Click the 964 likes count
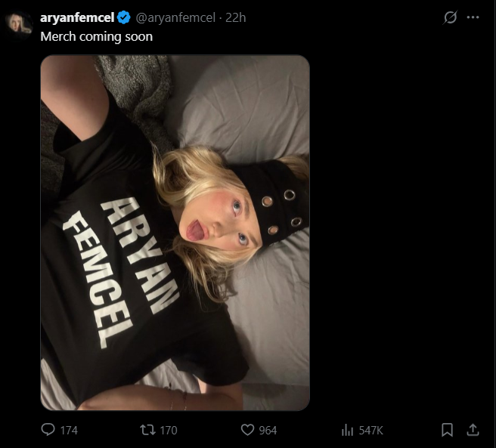The width and height of the screenshot is (496, 448). coord(268,431)
